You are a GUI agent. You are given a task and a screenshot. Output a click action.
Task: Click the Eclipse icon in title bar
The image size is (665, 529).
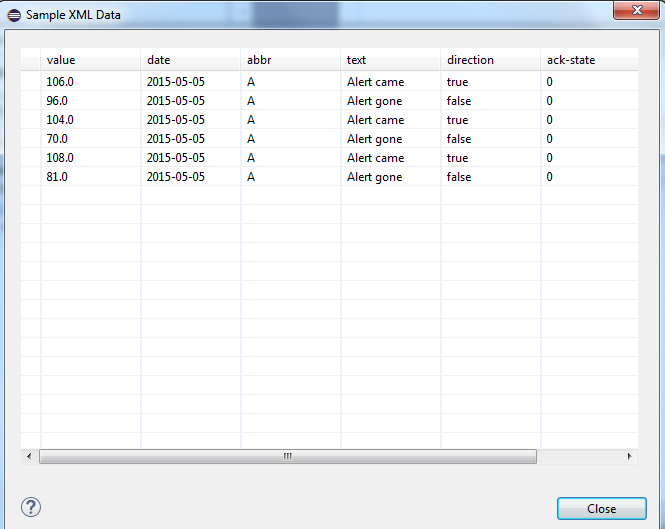click(14, 16)
